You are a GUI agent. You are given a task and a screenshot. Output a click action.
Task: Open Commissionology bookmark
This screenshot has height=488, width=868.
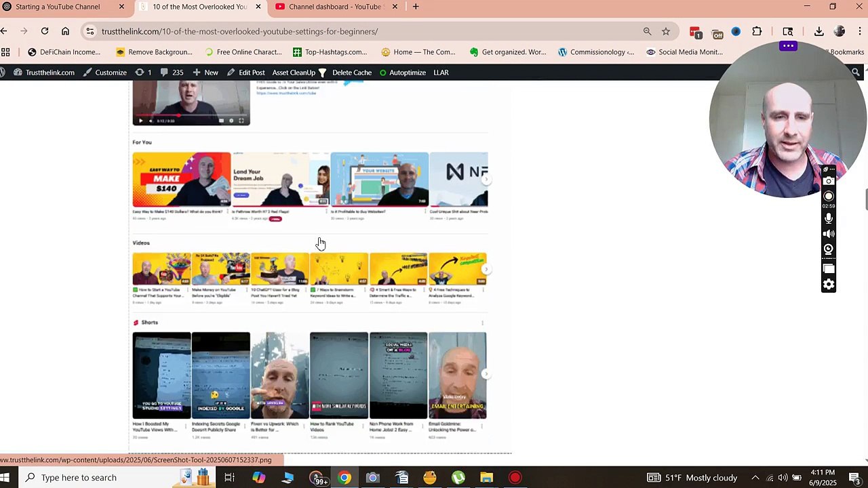pyautogui.click(x=596, y=52)
